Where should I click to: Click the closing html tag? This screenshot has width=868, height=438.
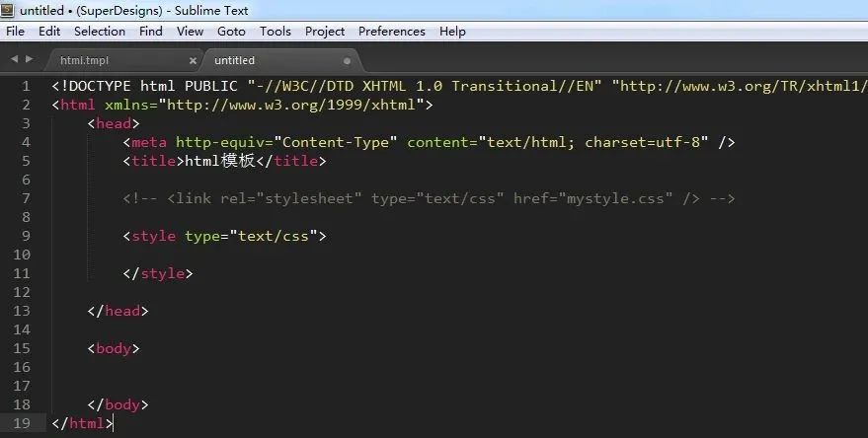tap(83, 423)
